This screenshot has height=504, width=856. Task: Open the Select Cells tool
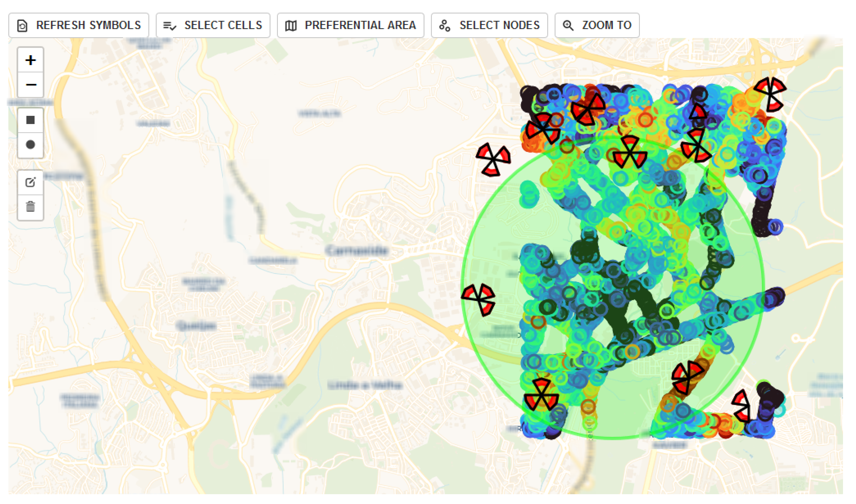(213, 25)
